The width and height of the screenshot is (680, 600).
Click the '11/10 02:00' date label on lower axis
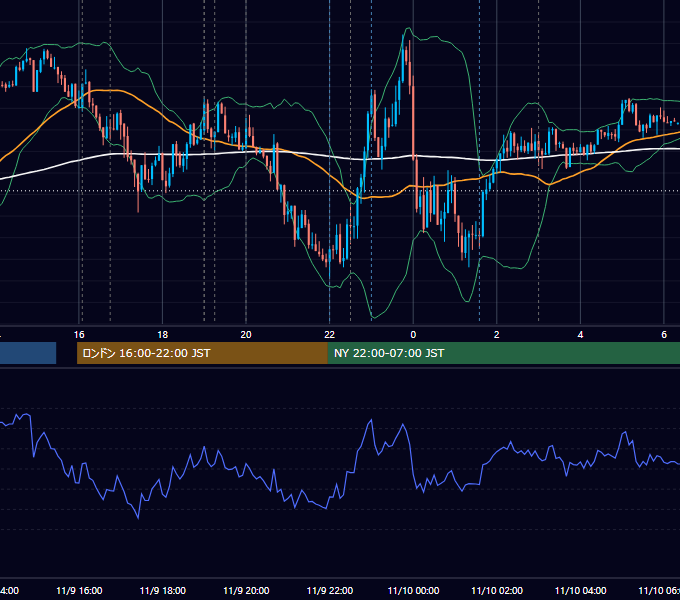point(497,591)
